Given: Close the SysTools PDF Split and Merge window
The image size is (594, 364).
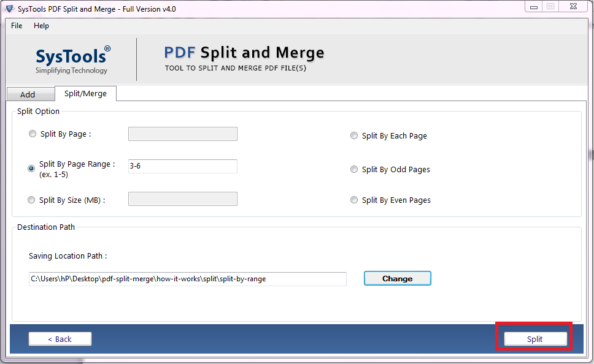Looking at the screenshot, I should click(574, 6).
